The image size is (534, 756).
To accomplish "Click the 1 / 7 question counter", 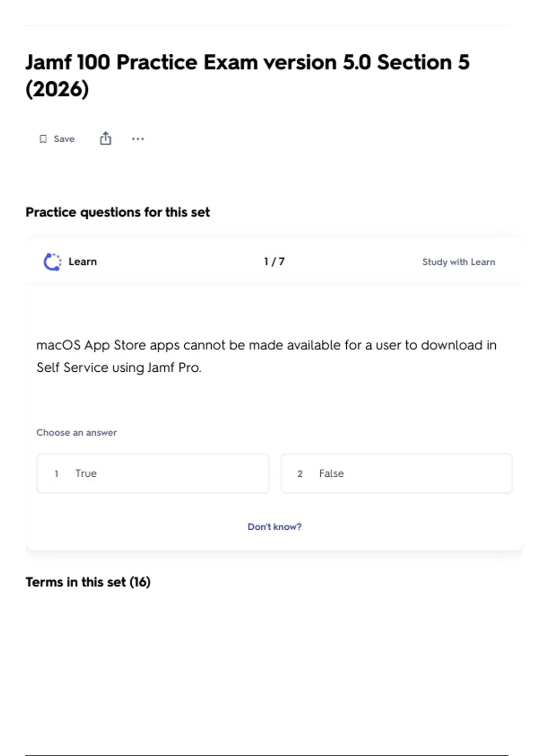I will click(274, 261).
